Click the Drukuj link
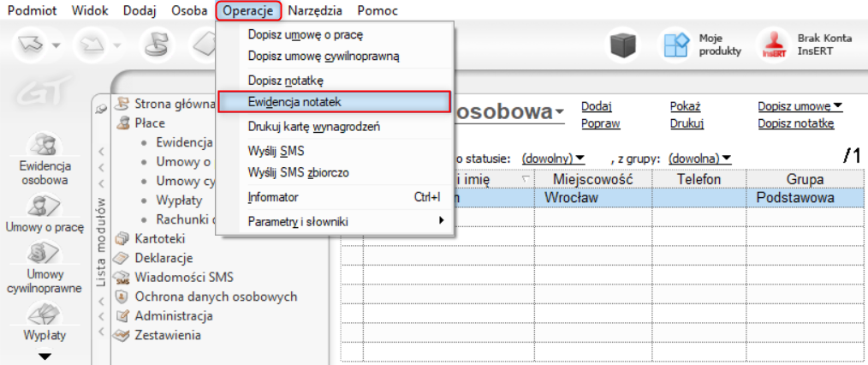Screen dimensions: 868x365 coord(687,123)
